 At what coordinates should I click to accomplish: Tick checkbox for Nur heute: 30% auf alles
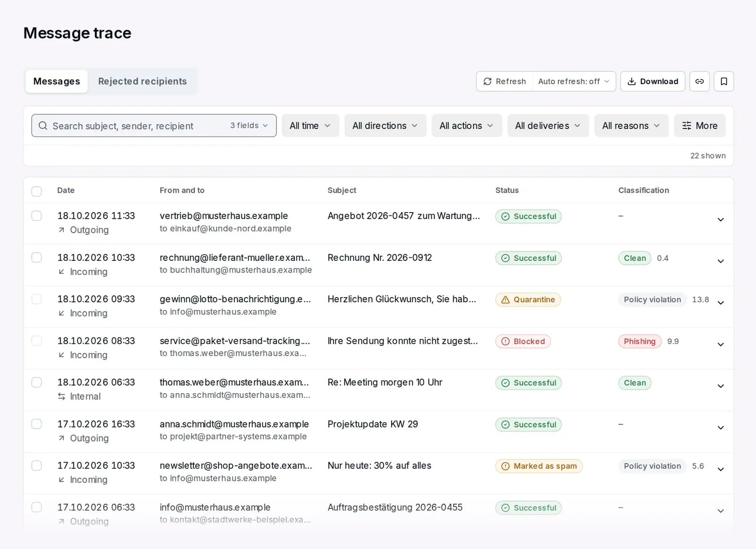pos(36,465)
